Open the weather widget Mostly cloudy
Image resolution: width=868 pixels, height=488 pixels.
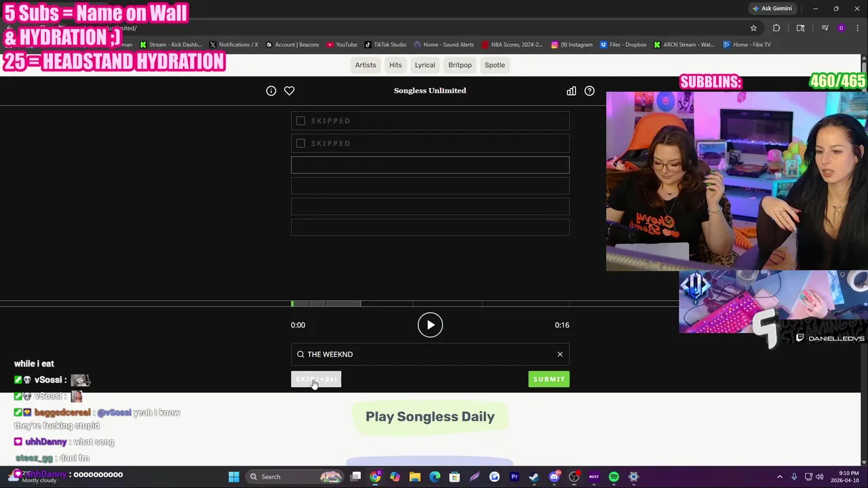tap(34, 476)
